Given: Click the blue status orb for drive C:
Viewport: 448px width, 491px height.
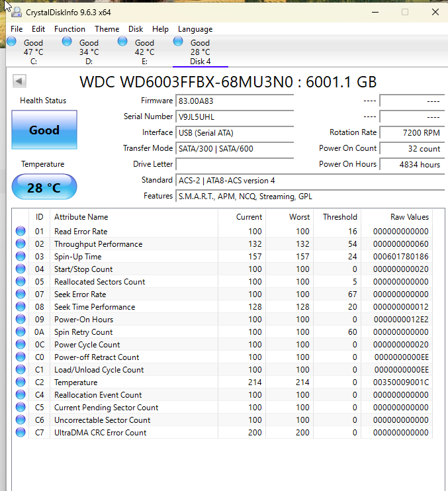Looking at the screenshot, I should [x=12, y=41].
